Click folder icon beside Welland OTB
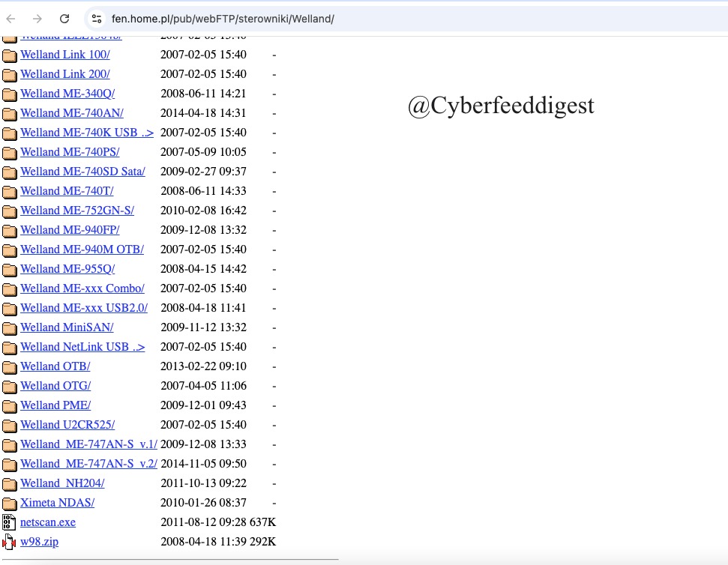The height and width of the screenshot is (565, 728). [9, 367]
